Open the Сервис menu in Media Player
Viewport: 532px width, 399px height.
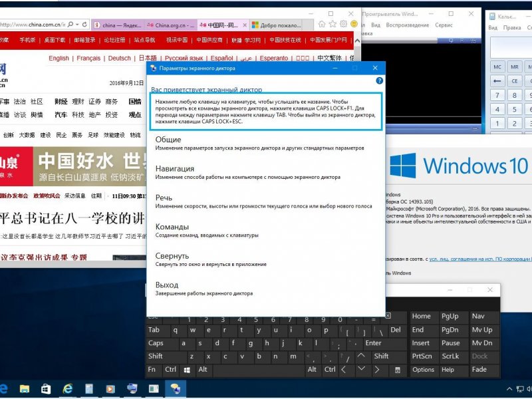point(444,25)
